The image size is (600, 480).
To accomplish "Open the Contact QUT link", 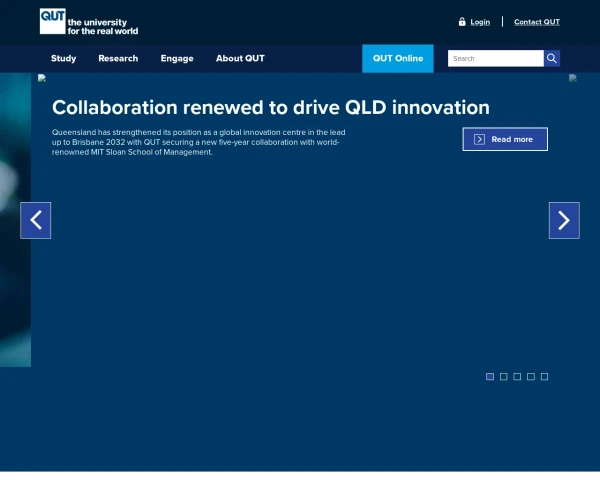I will click(x=537, y=22).
